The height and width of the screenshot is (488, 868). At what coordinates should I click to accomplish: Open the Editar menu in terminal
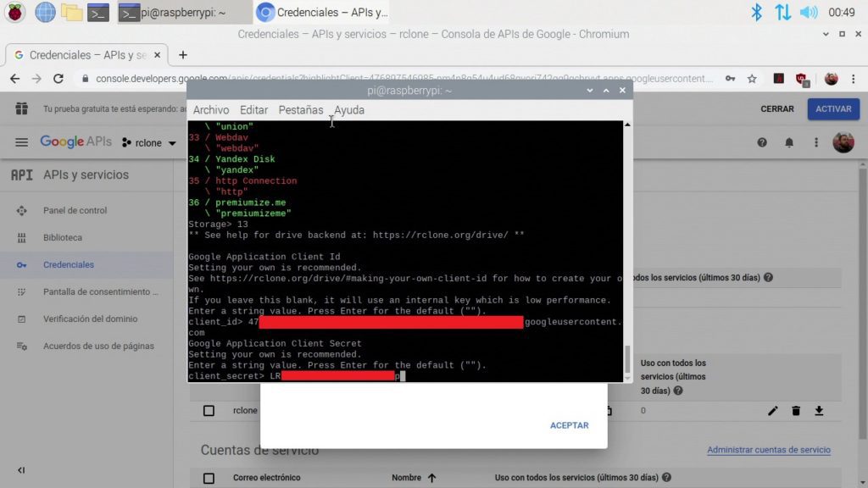click(x=253, y=110)
